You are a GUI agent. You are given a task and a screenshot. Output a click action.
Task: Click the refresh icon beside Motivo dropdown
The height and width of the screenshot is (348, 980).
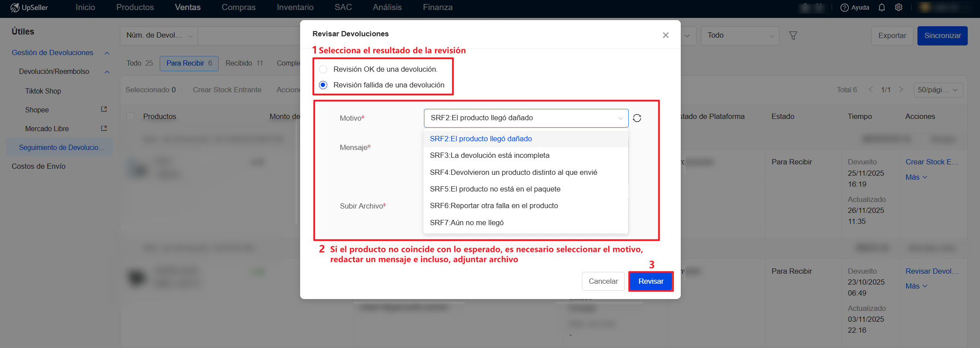pos(637,118)
